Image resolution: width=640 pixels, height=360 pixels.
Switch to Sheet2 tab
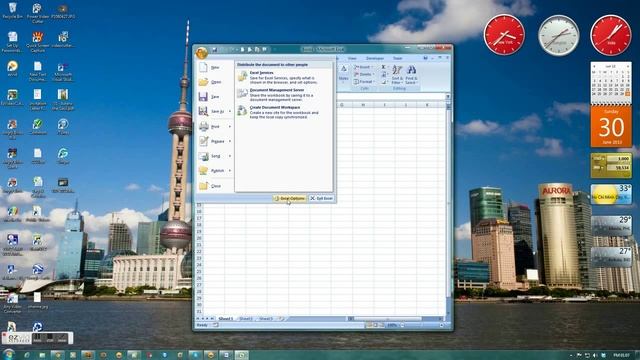[x=246, y=319]
